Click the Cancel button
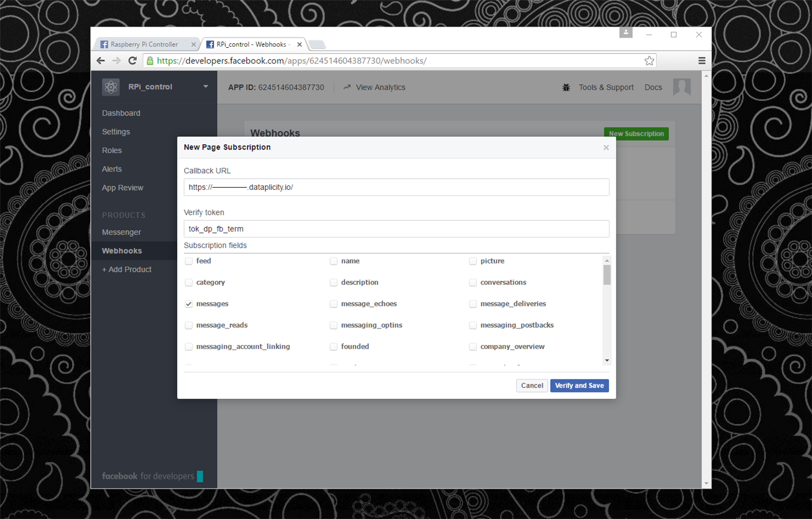 pos(532,386)
